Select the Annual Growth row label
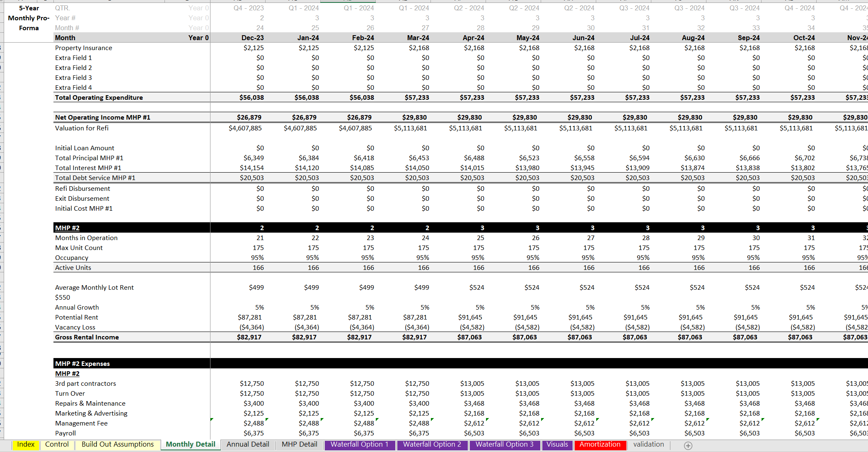The width and height of the screenshot is (868, 452). 77,308
